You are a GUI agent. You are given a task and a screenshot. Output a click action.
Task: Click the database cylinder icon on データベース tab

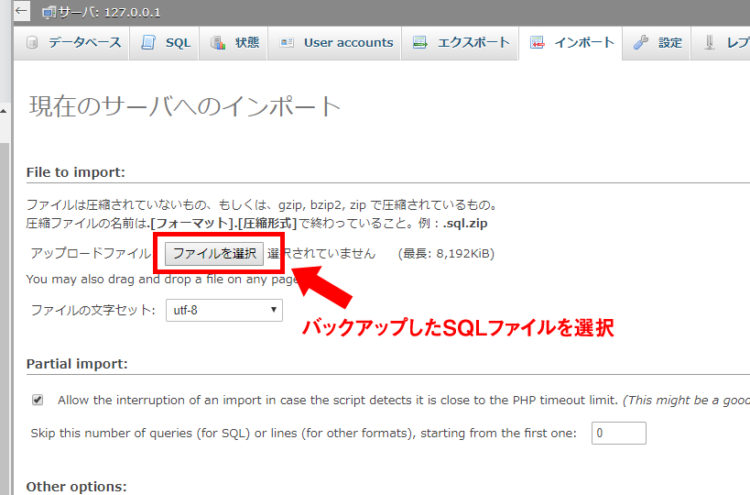[33, 43]
